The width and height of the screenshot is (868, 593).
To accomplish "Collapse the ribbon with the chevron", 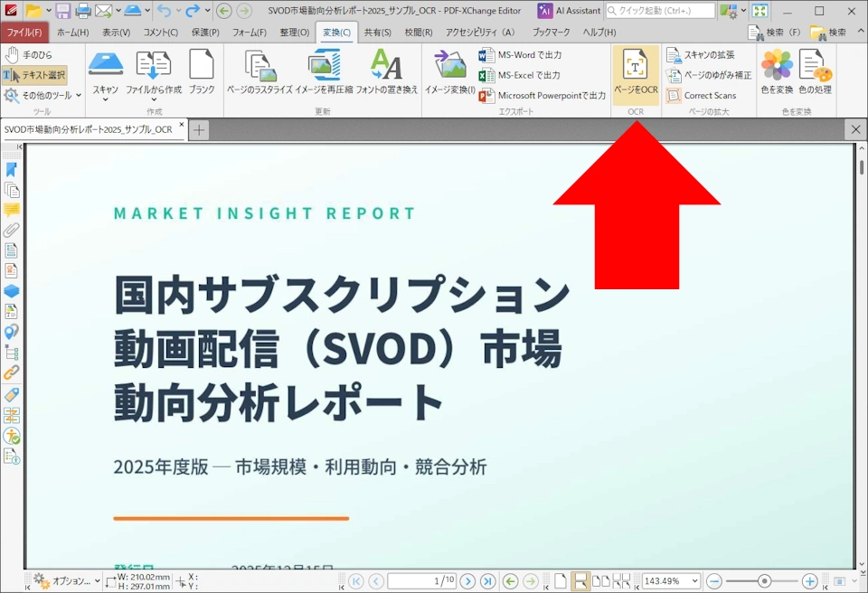I will (x=860, y=32).
